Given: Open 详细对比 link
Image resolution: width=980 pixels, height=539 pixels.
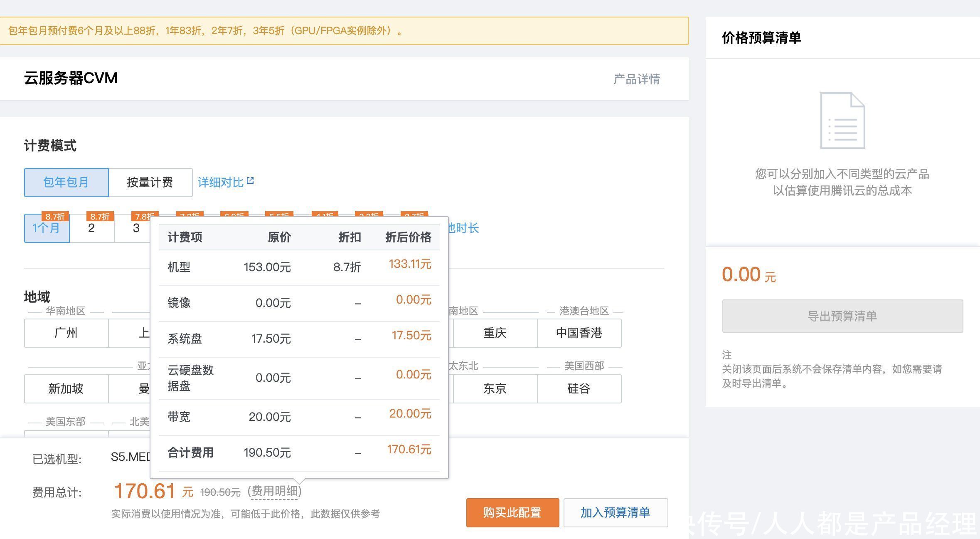Looking at the screenshot, I should tap(220, 182).
